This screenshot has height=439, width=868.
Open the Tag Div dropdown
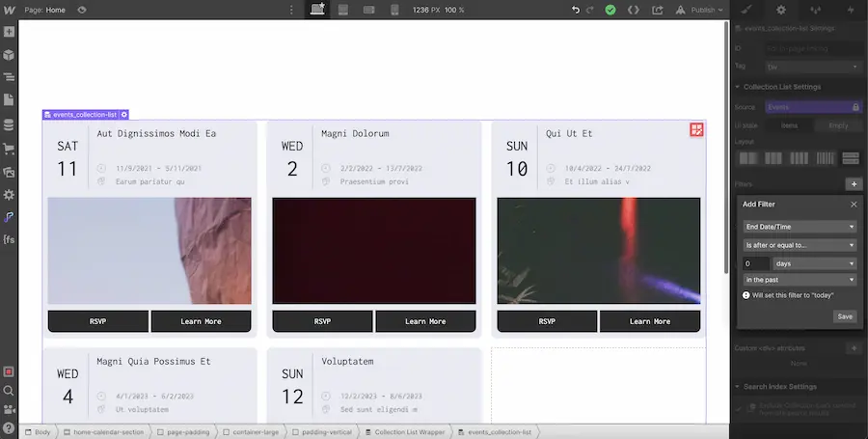pyautogui.click(x=812, y=67)
